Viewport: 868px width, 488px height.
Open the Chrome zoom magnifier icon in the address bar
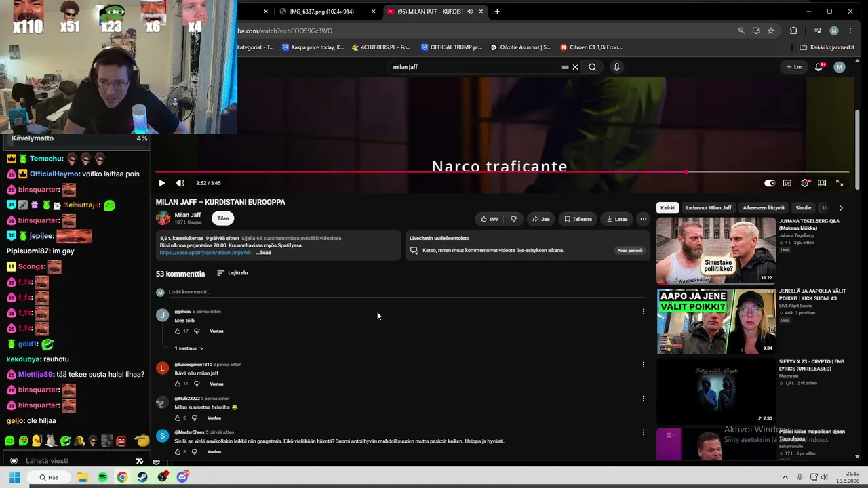coord(741,30)
